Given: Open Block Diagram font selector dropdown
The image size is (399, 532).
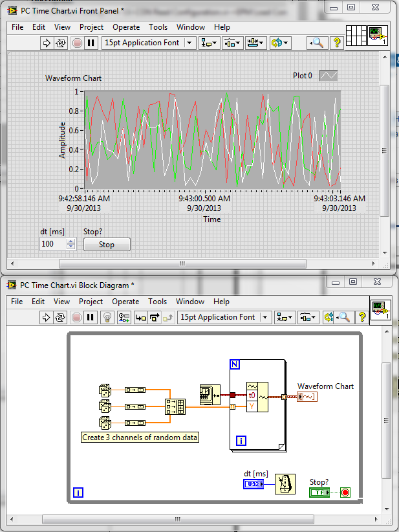Looking at the screenshot, I should coord(224,318).
